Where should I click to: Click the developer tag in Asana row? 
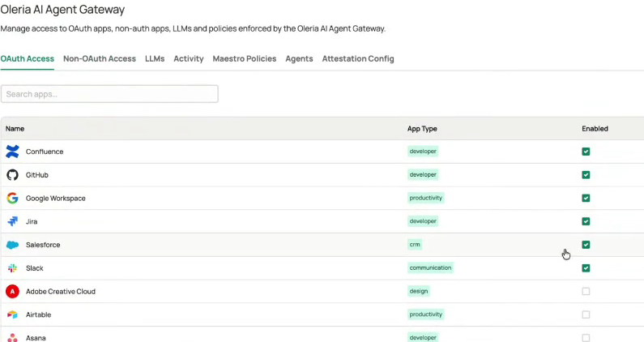coord(423,337)
